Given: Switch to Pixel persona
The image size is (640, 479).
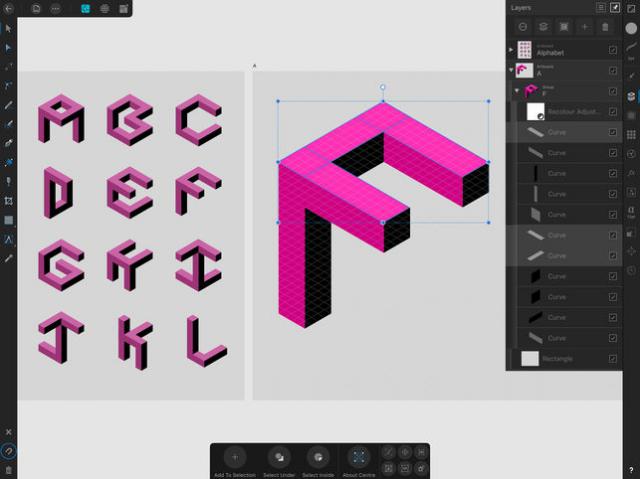Looking at the screenshot, I should click(104, 8).
